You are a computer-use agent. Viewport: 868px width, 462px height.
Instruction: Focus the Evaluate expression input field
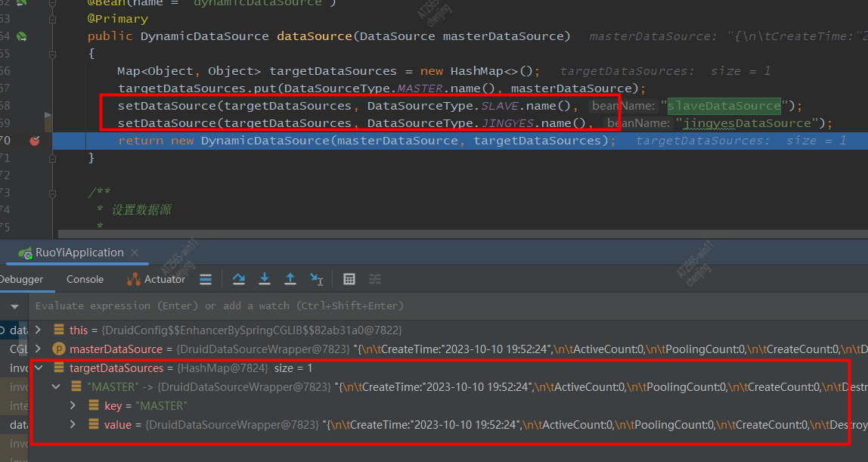pyautogui.click(x=448, y=306)
